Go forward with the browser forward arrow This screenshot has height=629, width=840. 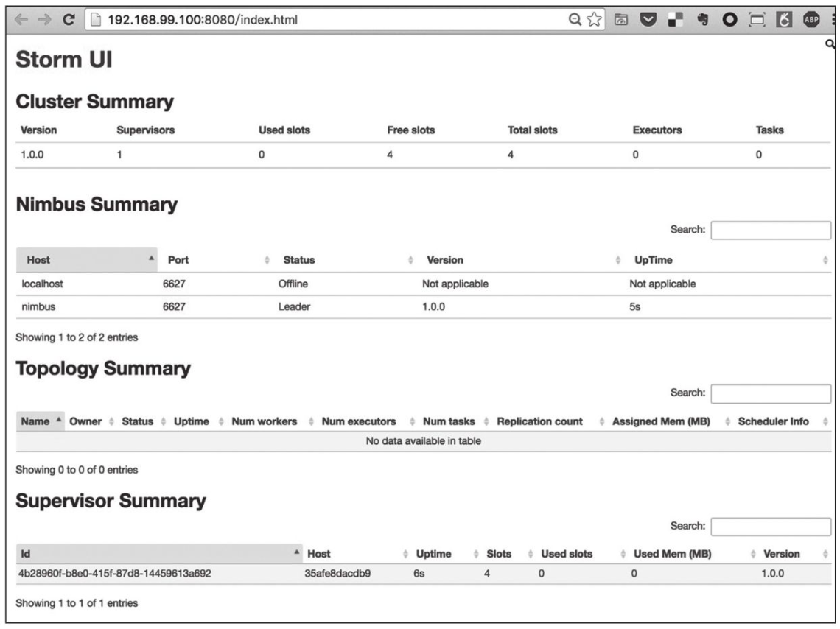click(x=44, y=20)
